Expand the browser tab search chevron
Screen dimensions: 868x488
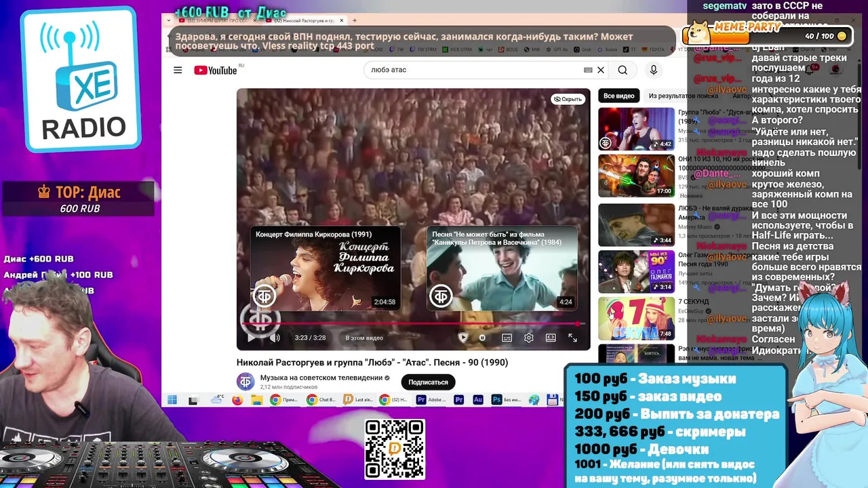[x=167, y=21]
